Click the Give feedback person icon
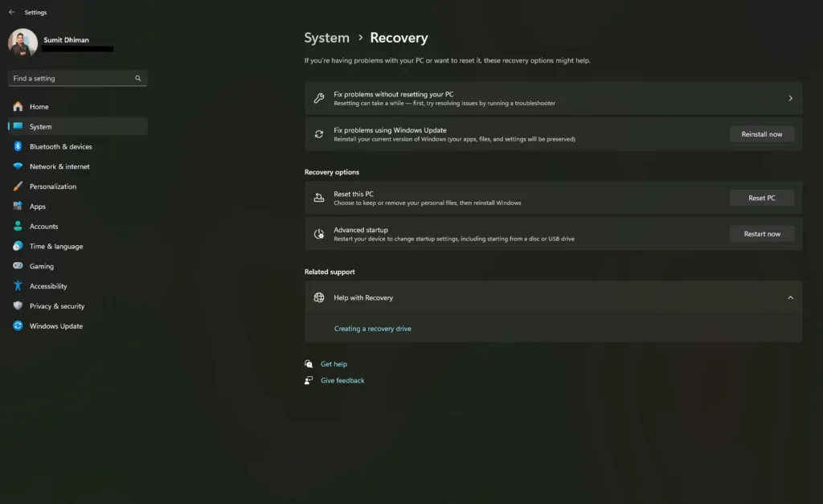The width and height of the screenshot is (823, 504). [309, 381]
